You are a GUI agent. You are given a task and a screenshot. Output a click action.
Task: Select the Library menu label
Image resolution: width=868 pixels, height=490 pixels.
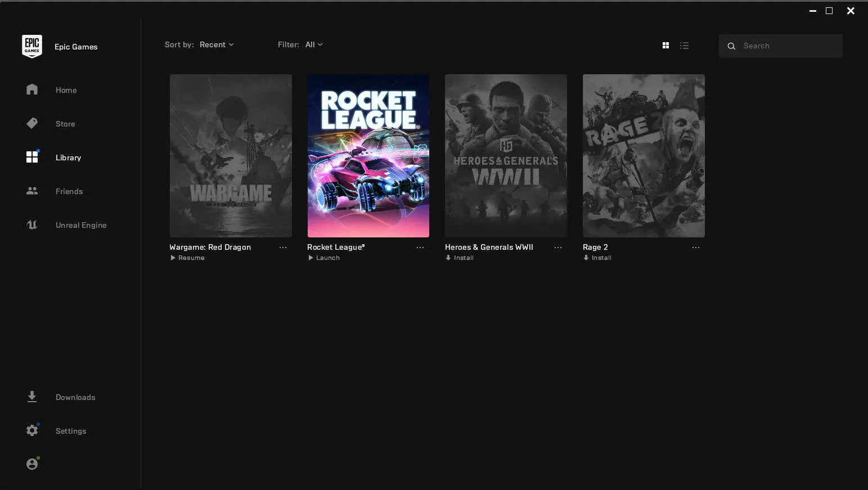[x=69, y=158]
